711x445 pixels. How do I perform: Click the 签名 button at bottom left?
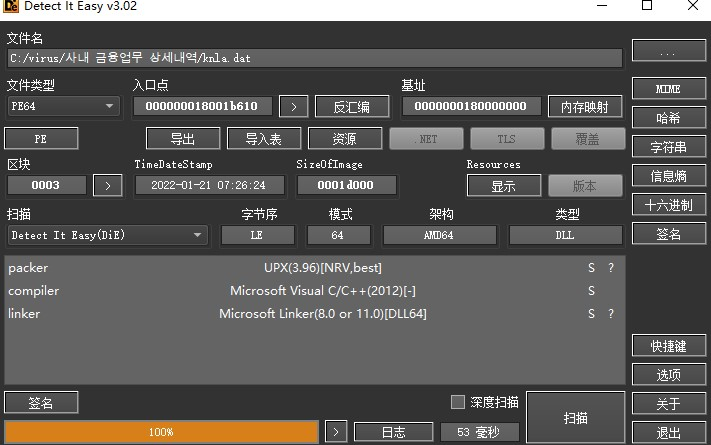[41, 402]
